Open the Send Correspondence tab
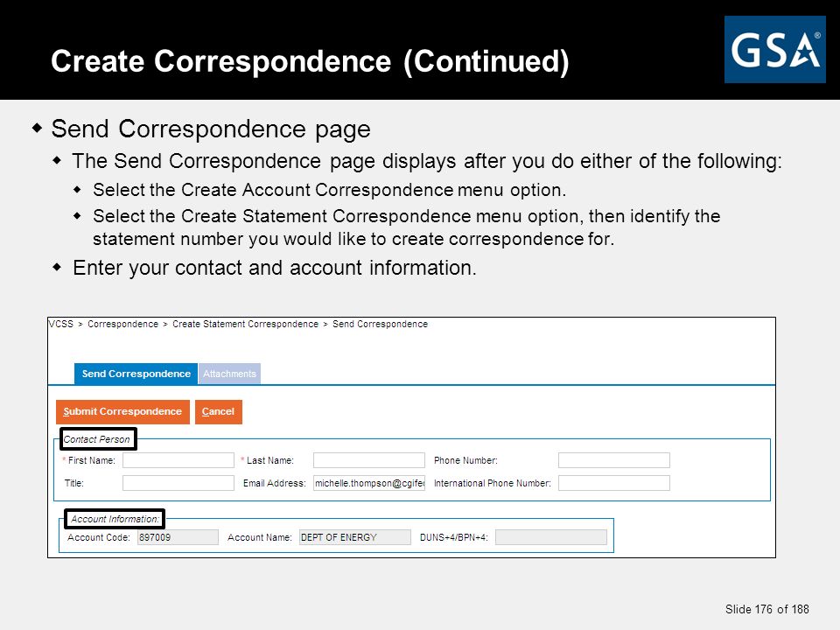This screenshot has height=630, width=840. click(136, 374)
